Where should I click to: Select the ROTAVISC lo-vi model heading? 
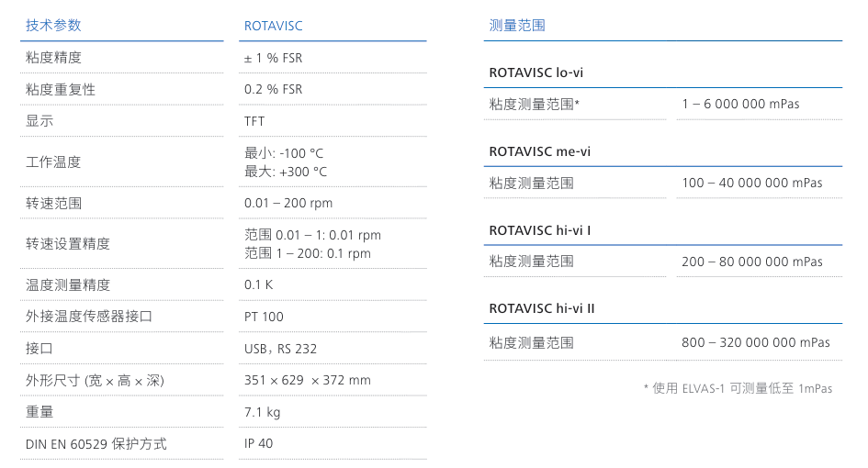[x=535, y=73]
